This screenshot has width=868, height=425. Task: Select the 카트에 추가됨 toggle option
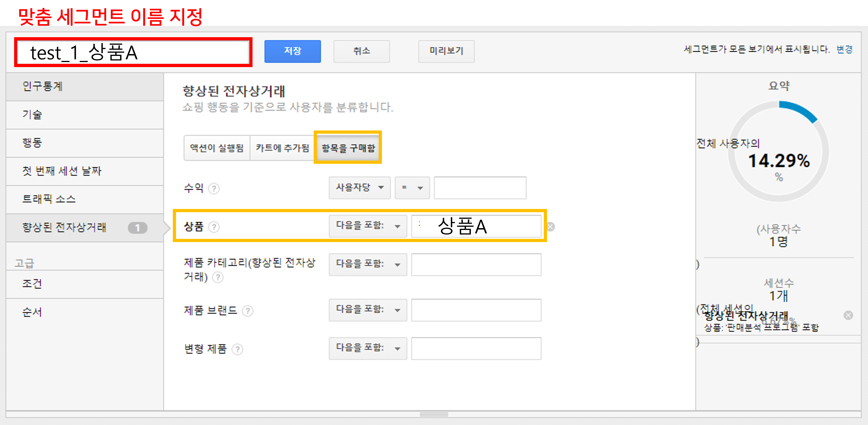282,148
